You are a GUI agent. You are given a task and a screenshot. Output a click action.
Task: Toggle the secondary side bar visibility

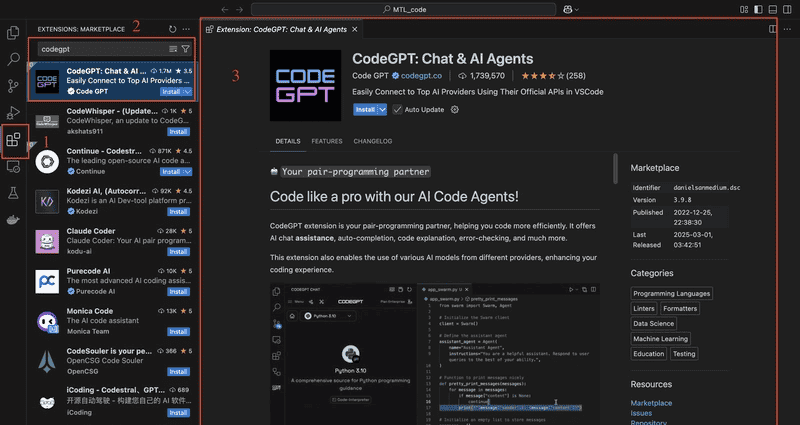point(787,9)
